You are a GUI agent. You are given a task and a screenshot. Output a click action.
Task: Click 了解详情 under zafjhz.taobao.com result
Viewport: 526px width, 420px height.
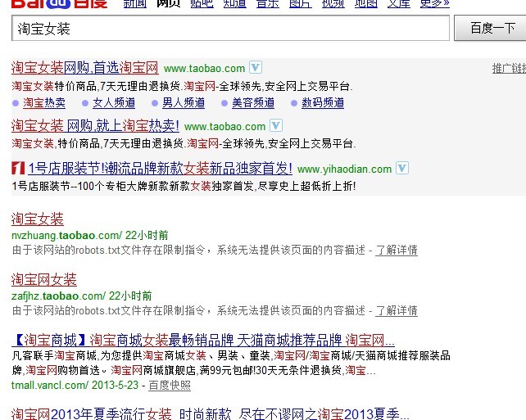(x=397, y=311)
